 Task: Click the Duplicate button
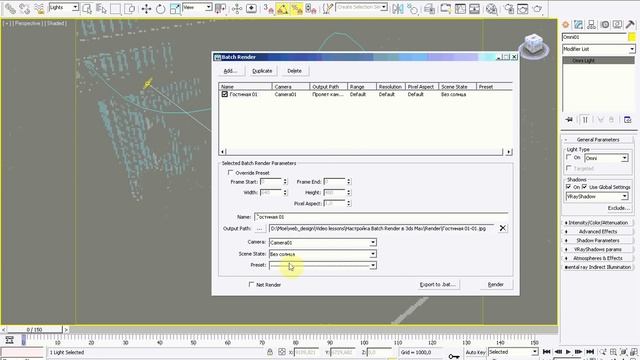coord(262,71)
